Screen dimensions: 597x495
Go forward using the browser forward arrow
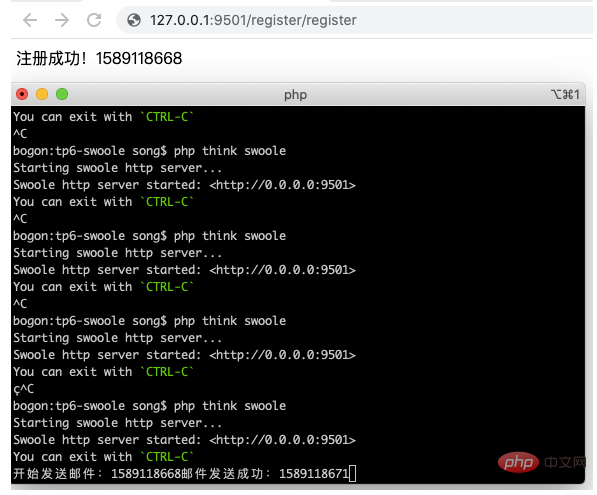tap(62, 20)
